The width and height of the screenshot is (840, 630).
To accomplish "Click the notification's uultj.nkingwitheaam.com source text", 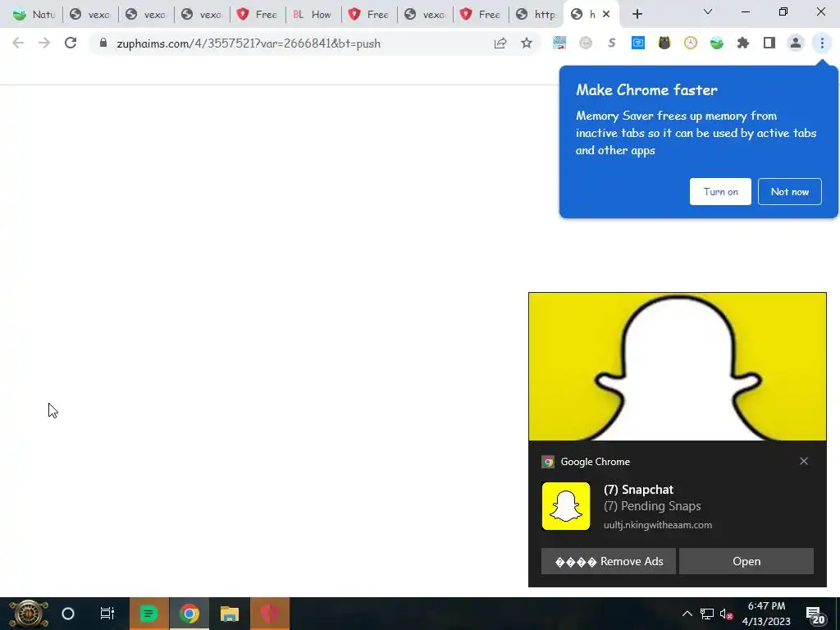I will pyautogui.click(x=658, y=525).
